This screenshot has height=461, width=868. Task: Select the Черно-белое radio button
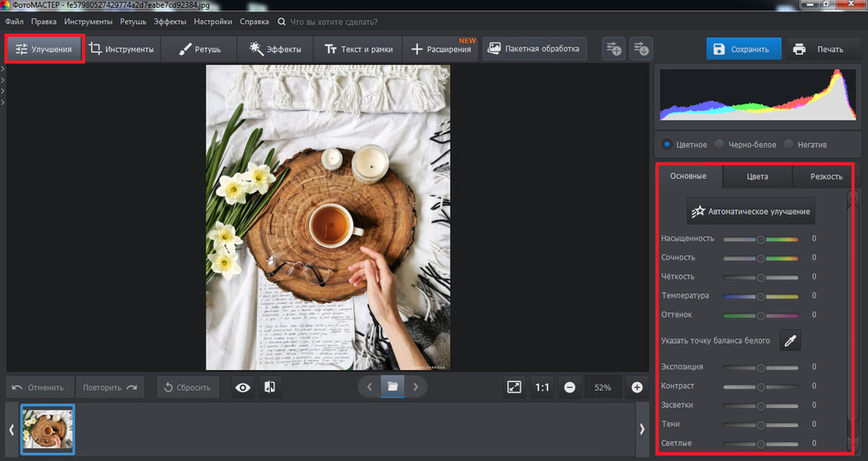pyautogui.click(x=720, y=144)
